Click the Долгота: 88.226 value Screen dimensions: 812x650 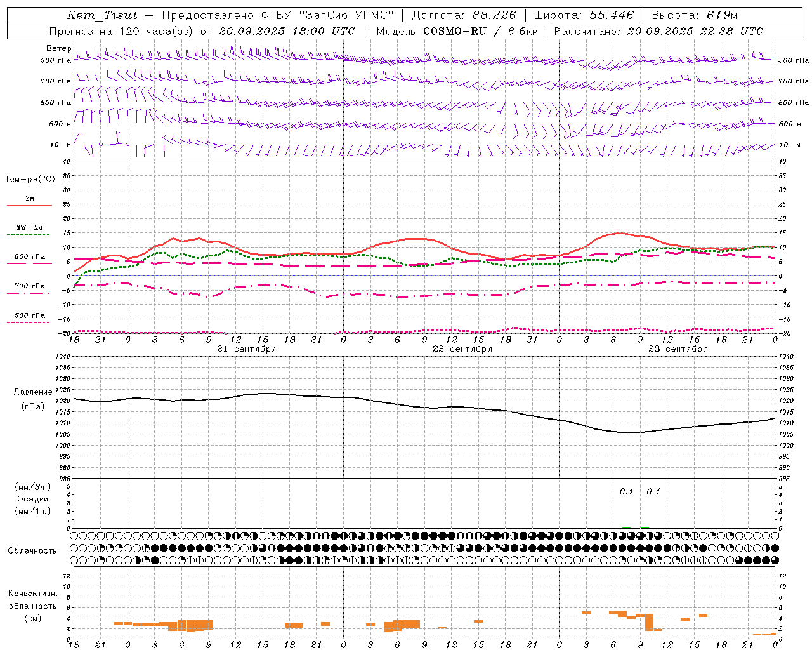coord(464,15)
